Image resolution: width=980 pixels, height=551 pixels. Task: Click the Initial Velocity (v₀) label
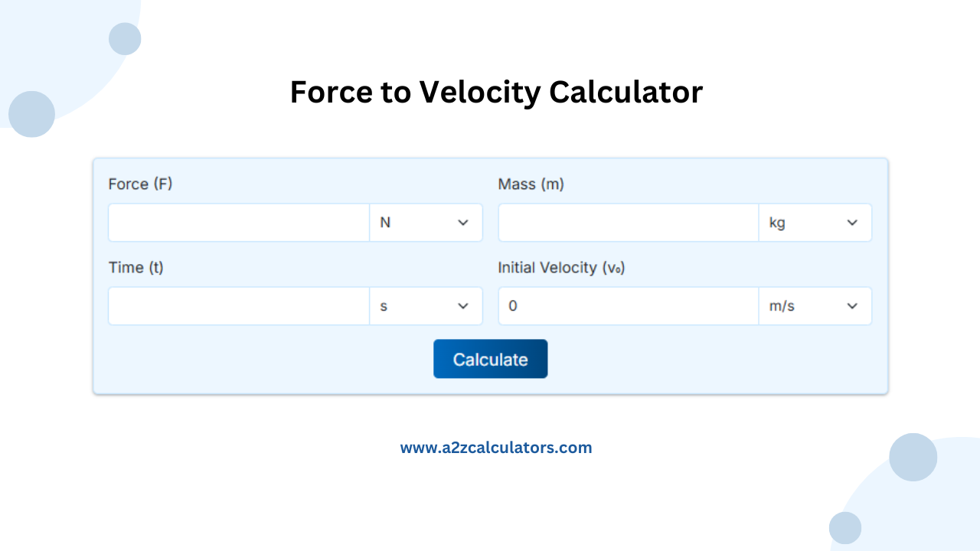pyautogui.click(x=560, y=267)
